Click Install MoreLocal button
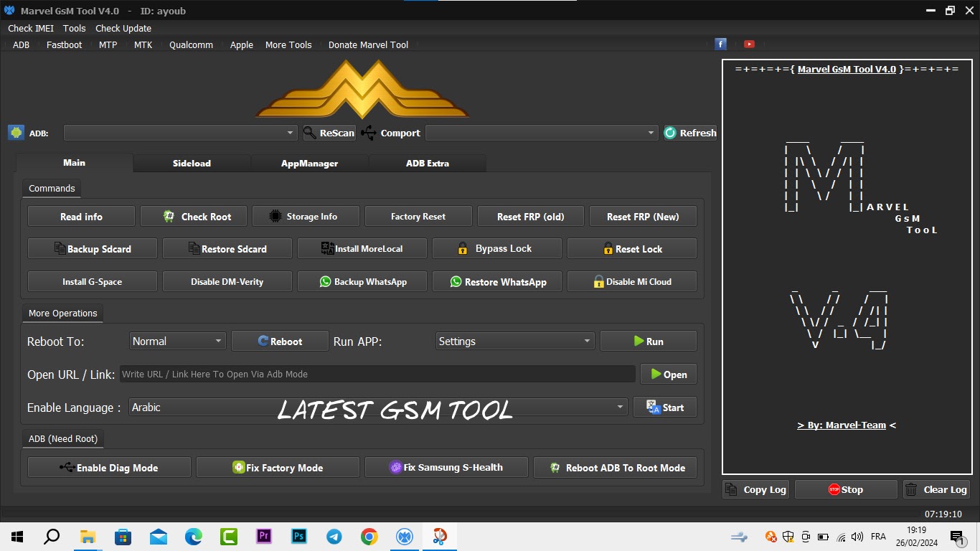 [362, 249]
